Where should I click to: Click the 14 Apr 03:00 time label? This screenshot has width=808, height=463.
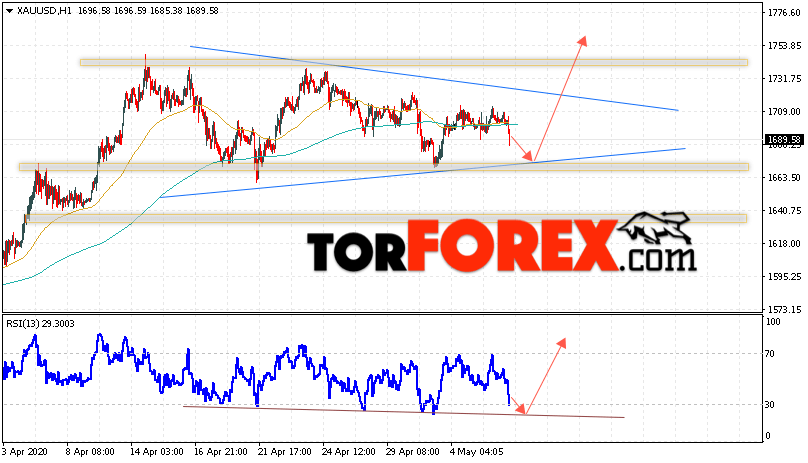[157, 452]
